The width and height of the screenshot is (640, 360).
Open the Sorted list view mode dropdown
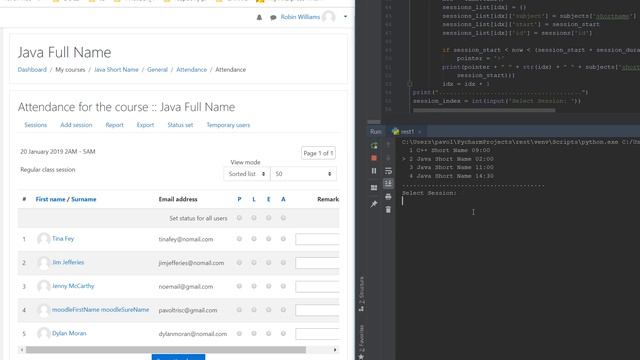click(247, 174)
